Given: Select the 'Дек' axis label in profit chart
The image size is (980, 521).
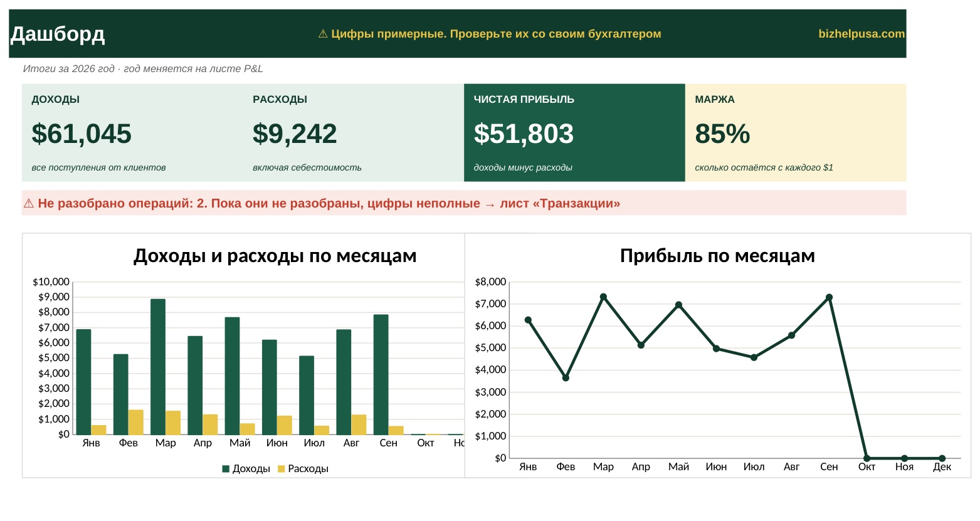Looking at the screenshot, I should click(942, 466).
